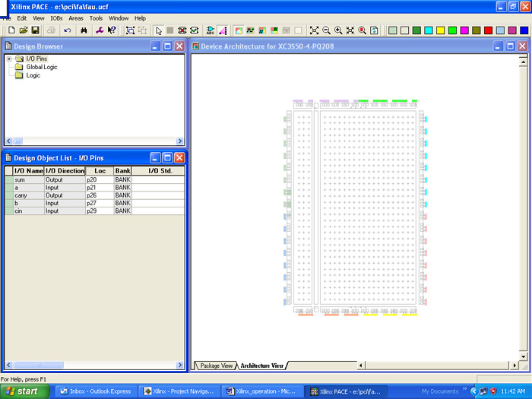Click the zoom to selection icon
The width and height of the screenshot is (532, 399).
click(350, 30)
